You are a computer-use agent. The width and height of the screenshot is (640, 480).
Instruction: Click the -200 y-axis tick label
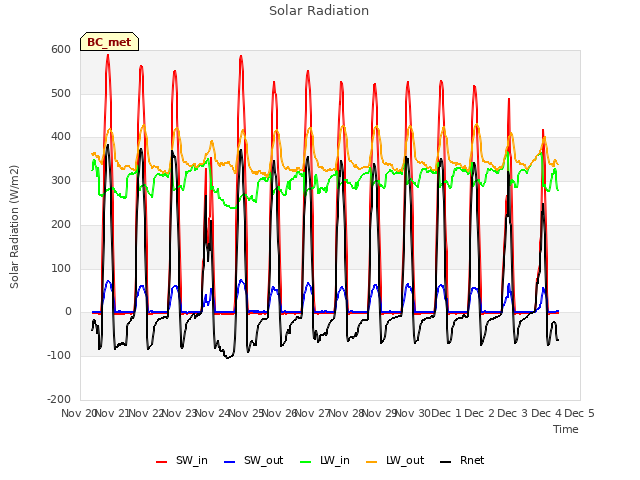[59, 399]
